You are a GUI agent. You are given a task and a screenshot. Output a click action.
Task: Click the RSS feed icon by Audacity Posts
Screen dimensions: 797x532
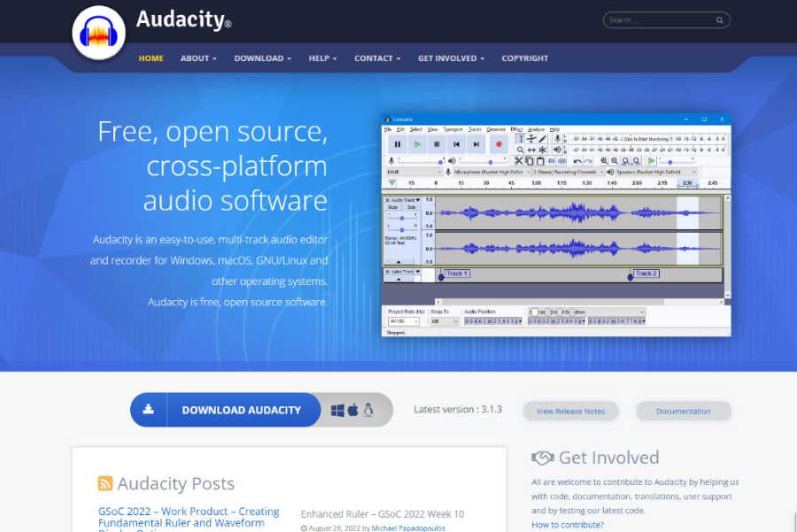[x=105, y=483]
